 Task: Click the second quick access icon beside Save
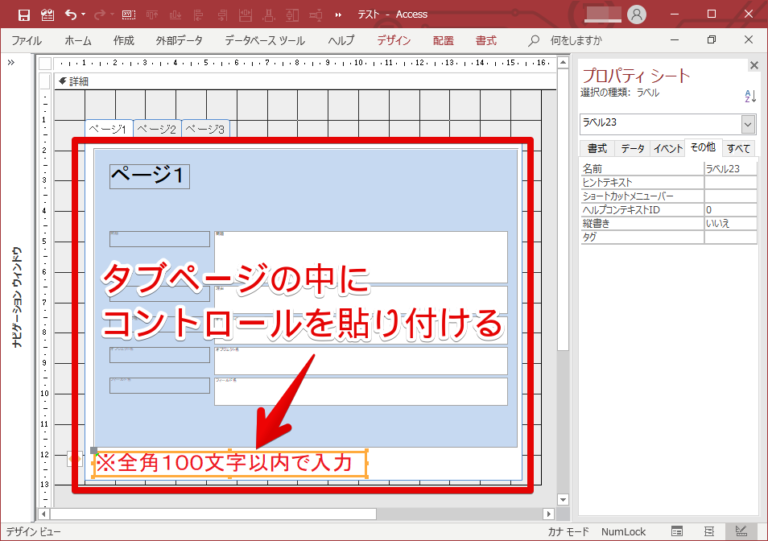pos(48,15)
